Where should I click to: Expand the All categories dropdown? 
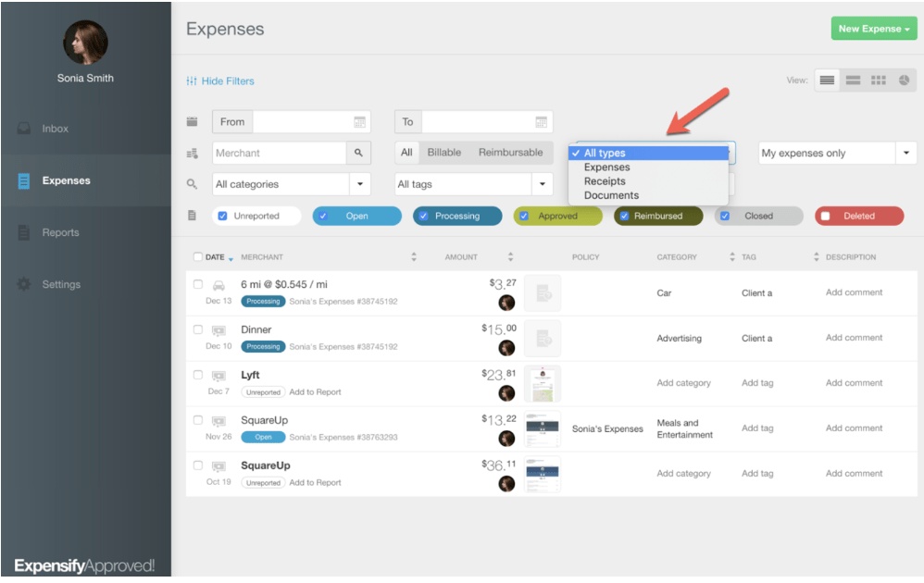tap(360, 184)
